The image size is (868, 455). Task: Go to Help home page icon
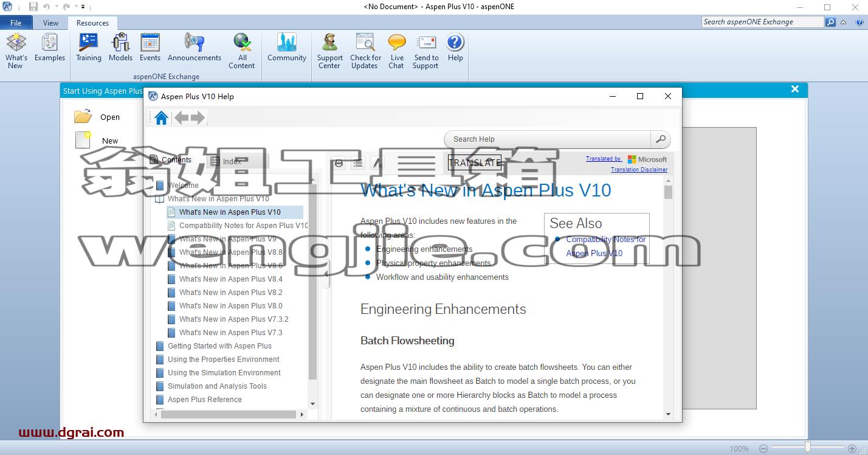(161, 117)
